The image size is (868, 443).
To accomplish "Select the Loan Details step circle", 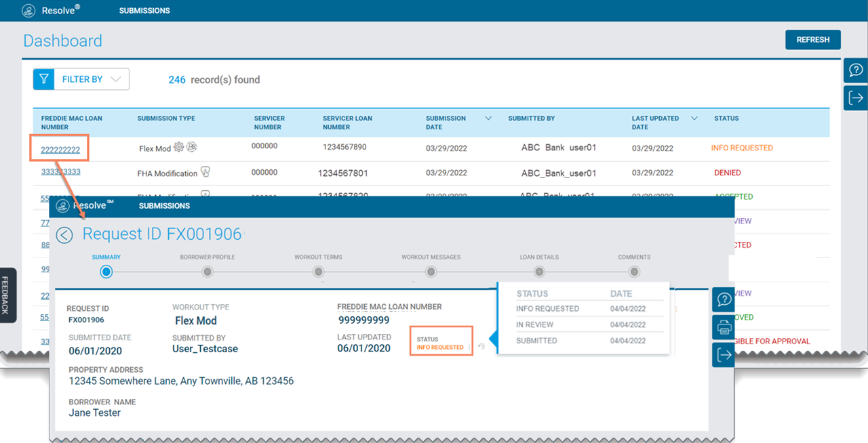I will tap(539, 272).
